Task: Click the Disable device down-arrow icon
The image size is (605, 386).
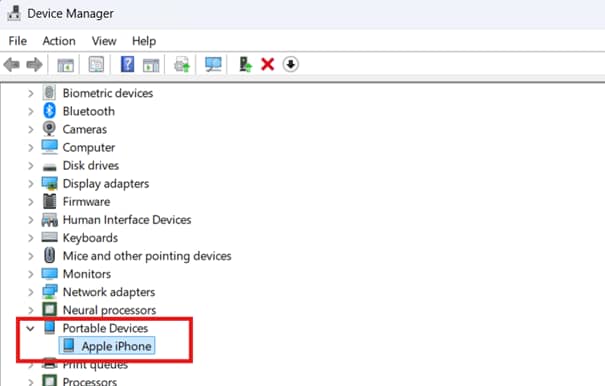Action: (x=291, y=64)
